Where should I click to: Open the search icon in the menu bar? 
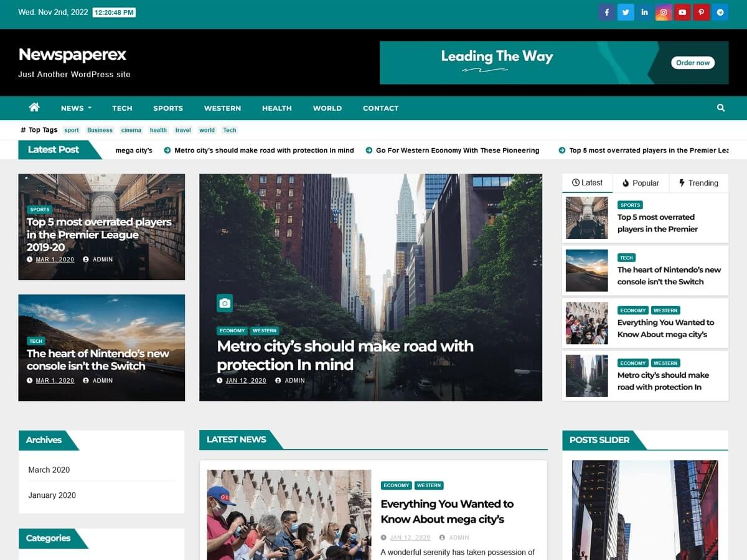coord(720,108)
